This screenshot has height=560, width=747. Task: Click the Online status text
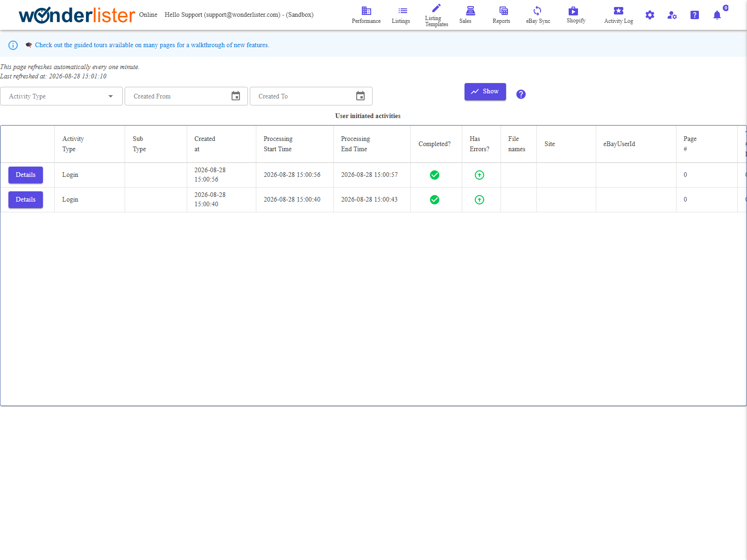pos(148,15)
